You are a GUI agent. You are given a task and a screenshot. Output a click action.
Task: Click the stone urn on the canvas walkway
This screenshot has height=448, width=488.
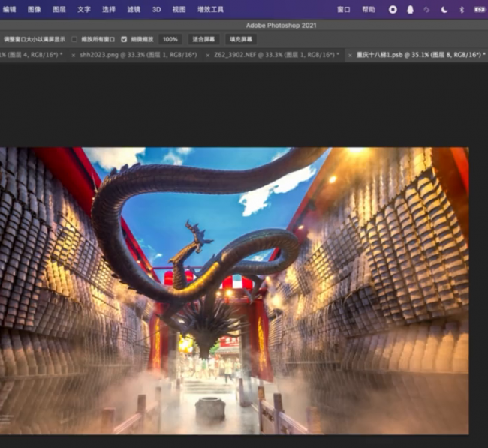(210, 409)
